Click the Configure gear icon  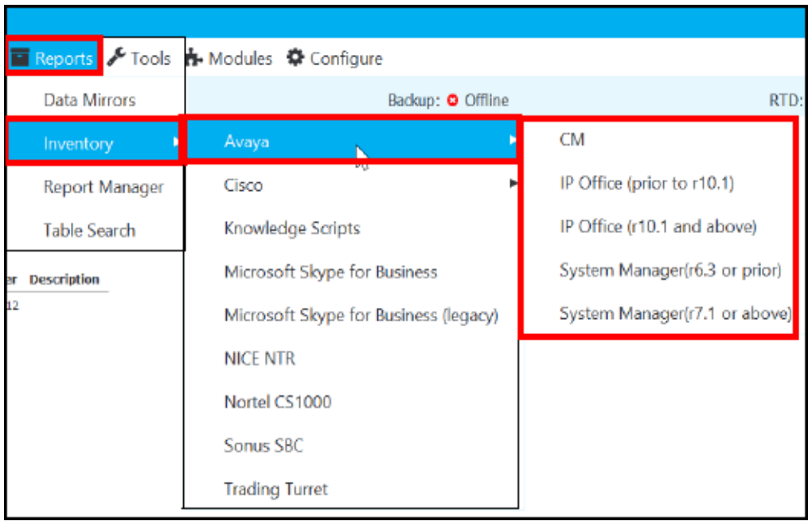295,57
